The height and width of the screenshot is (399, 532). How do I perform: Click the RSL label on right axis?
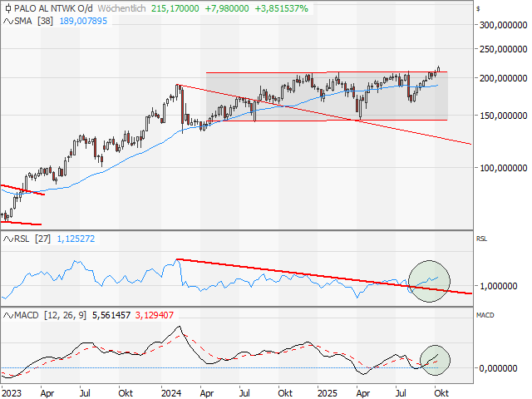pyautogui.click(x=481, y=239)
